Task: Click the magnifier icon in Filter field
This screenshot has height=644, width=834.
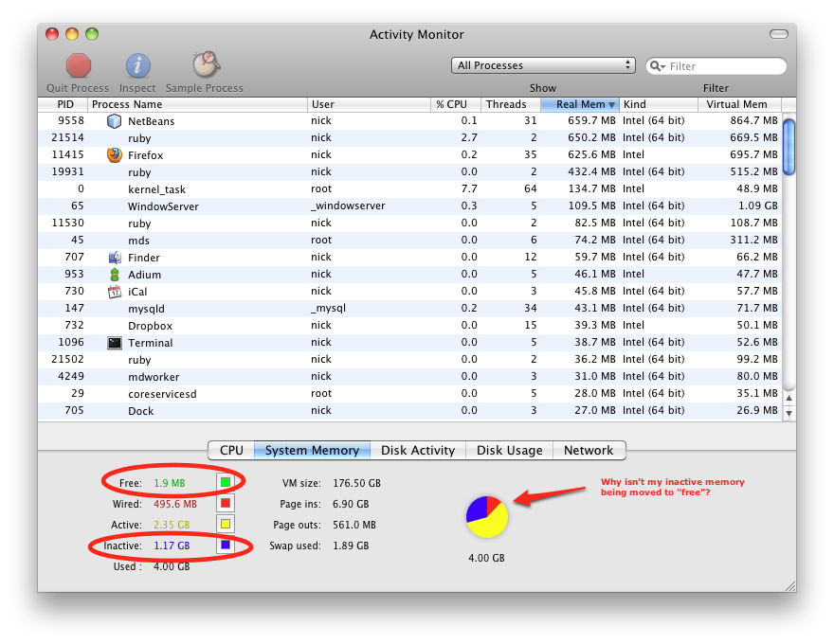Action: coord(658,66)
